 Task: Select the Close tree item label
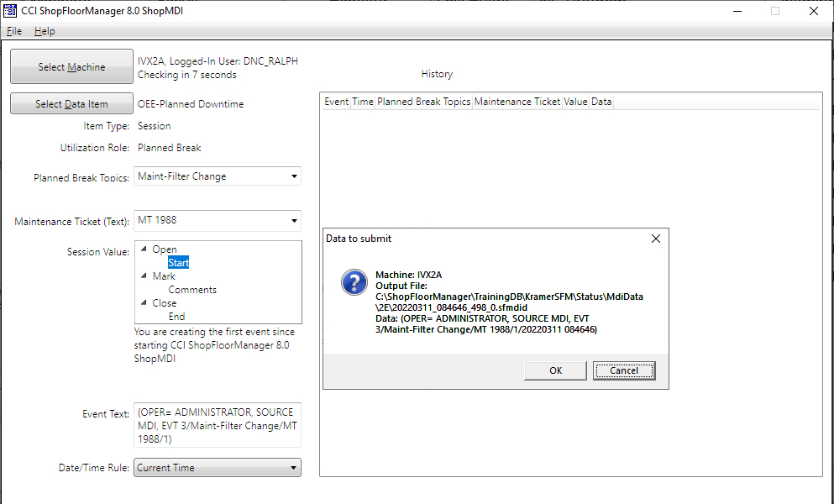(165, 303)
